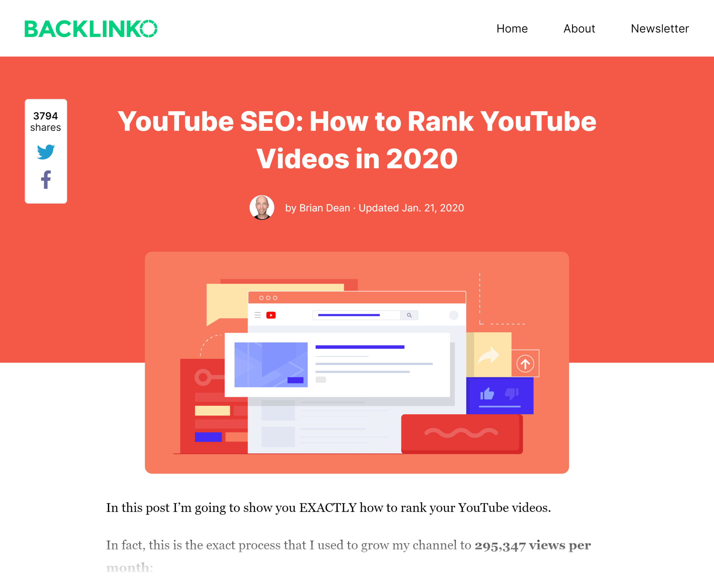
Task: Click the Twitter share icon
Action: (46, 154)
